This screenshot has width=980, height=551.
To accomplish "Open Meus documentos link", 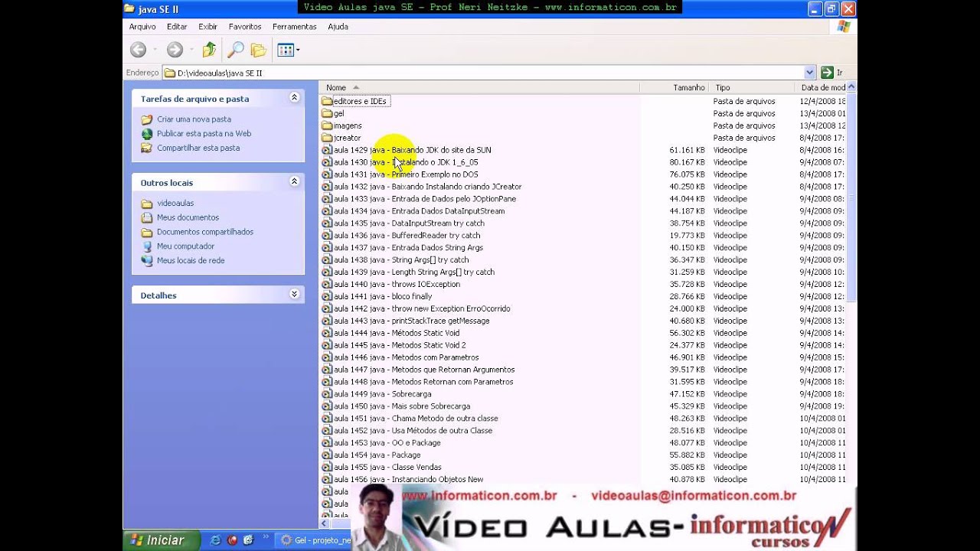I will click(x=188, y=217).
